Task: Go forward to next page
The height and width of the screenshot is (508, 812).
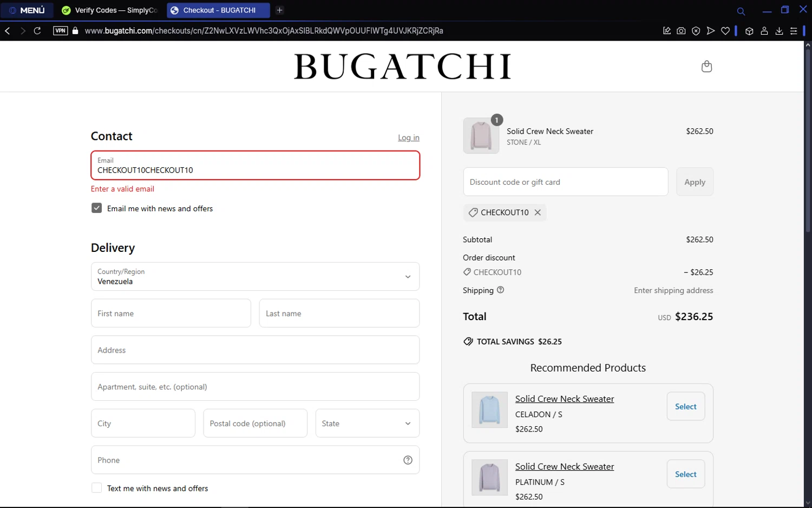Action: [x=23, y=31]
